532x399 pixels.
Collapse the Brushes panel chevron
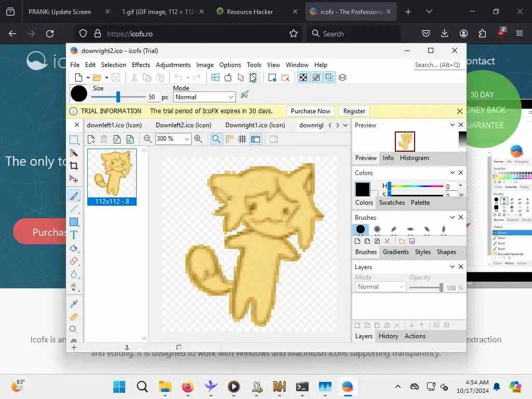453,217
